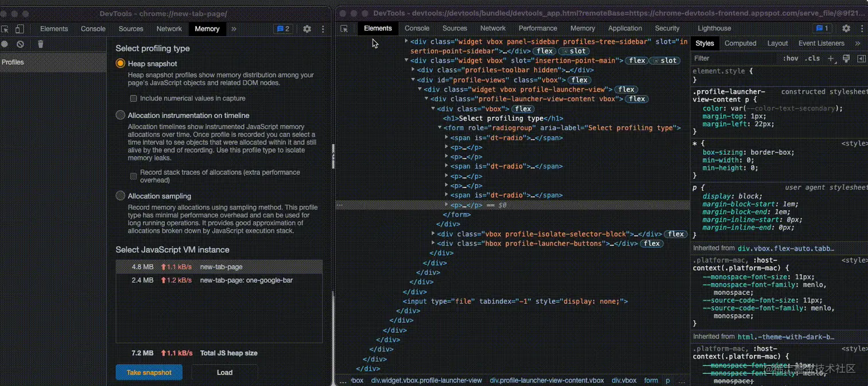The image size is (868, 386).
Task: Click clear all profiles icon
Action: click(21, 44)
